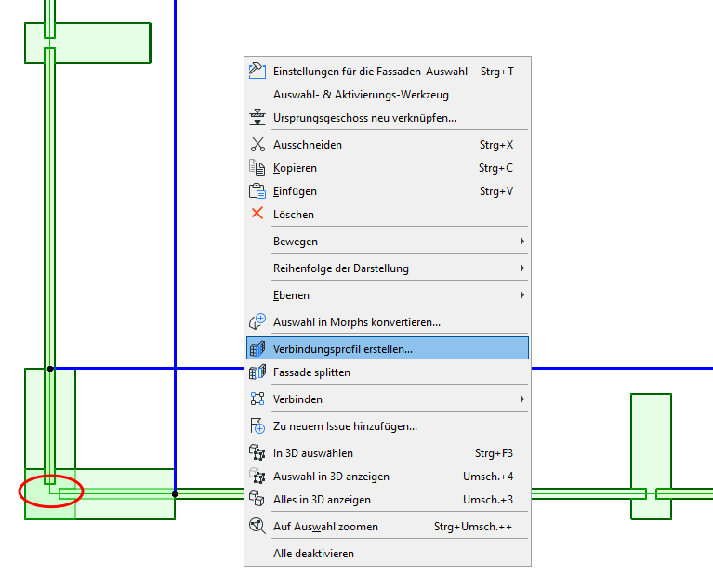
Task: Select Auswahl in Morphs konvertieren
Action: 388,321
